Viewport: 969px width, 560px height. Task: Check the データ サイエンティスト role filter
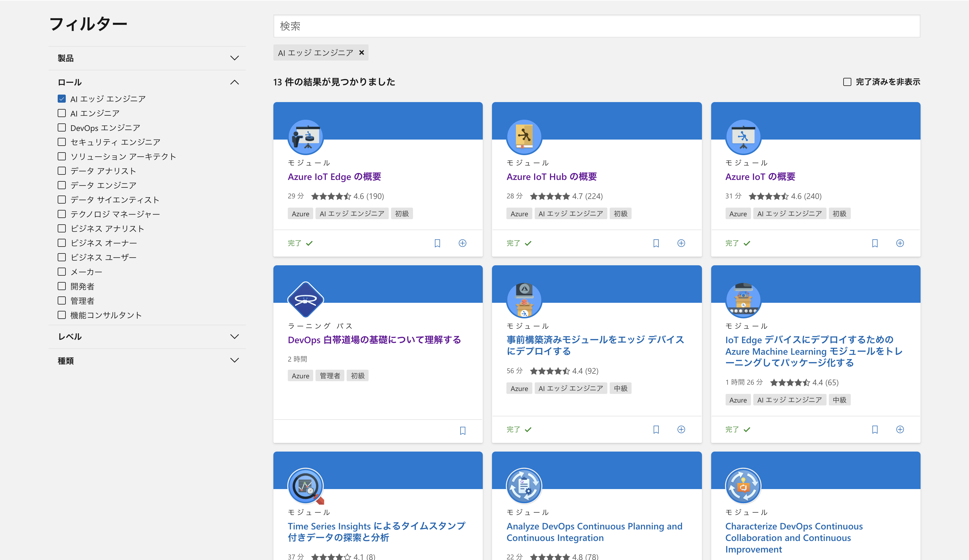(61, 200)
